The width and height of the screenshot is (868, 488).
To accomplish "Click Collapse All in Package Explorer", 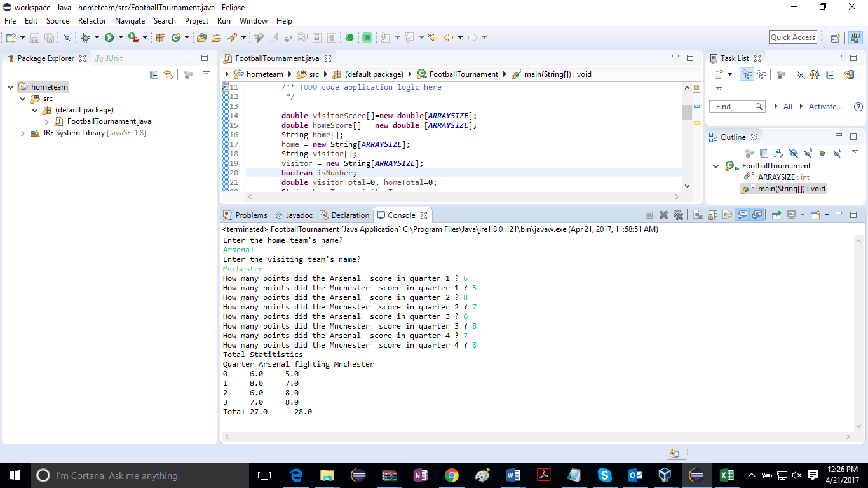I will (x=154, y=74).
